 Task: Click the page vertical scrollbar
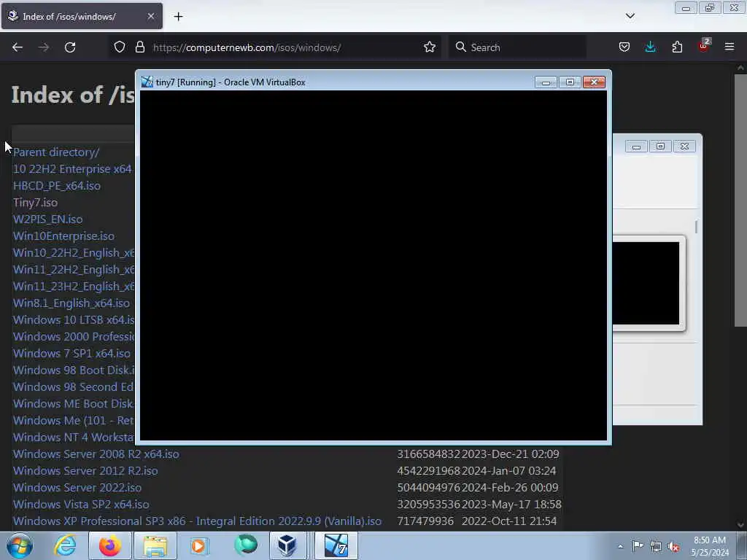(740, 200)
